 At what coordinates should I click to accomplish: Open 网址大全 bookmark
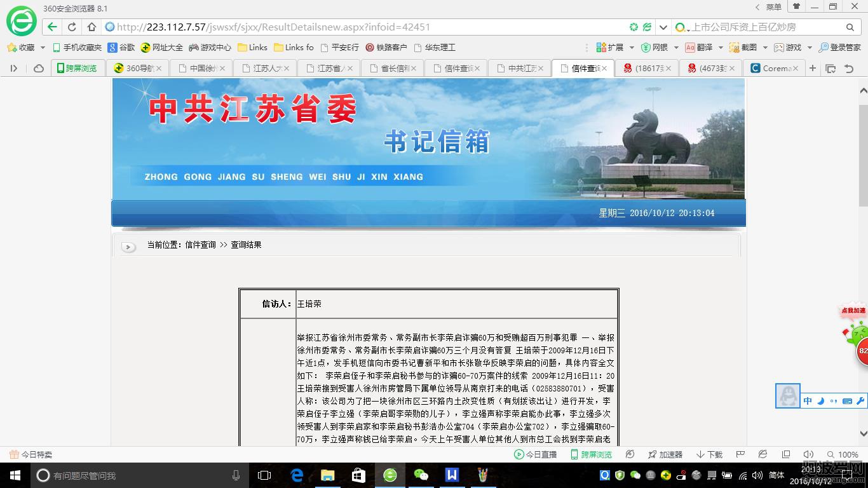pos(161,47)
